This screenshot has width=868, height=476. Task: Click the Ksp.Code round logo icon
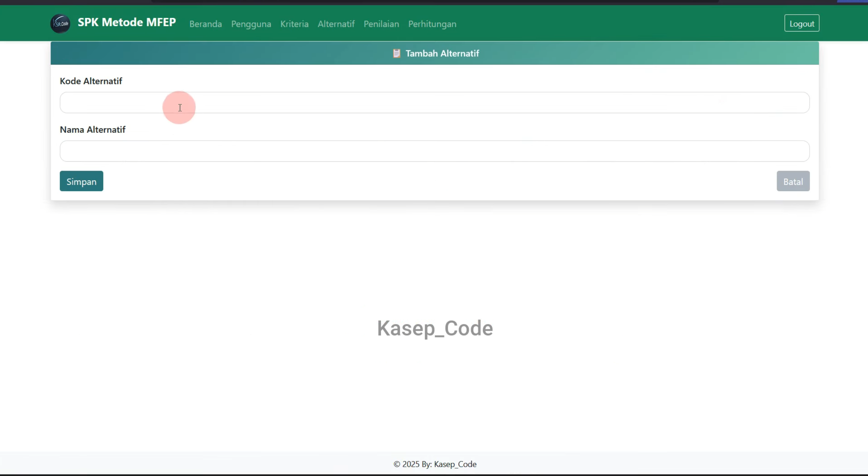(60, 23)
